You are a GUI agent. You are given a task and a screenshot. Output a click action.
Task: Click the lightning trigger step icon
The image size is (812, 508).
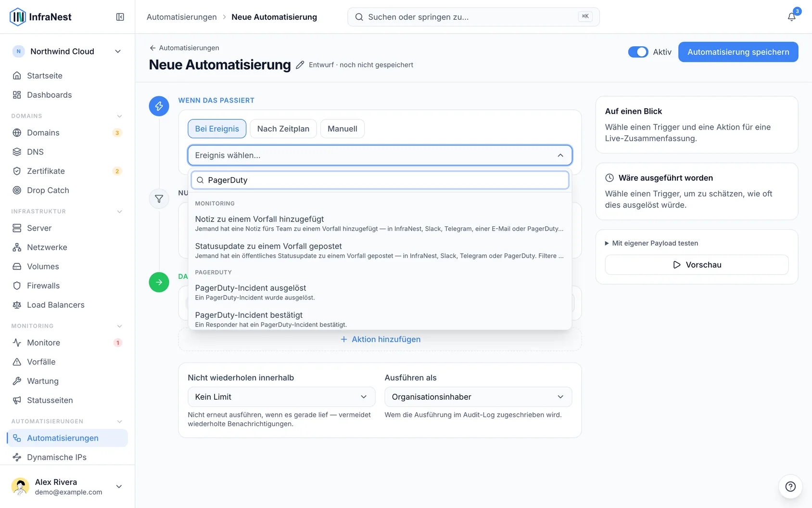click(x=159, y=106)
